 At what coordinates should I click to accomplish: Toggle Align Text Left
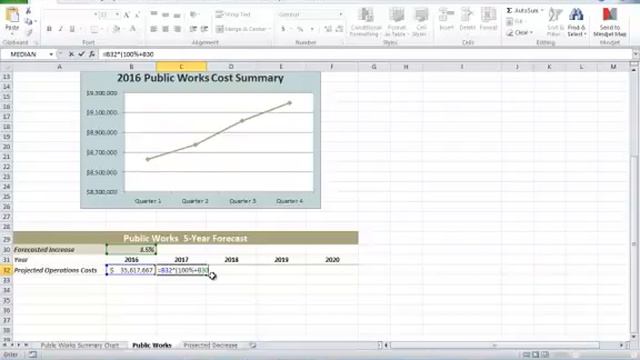pyautogui.click(x=153, y=29)
